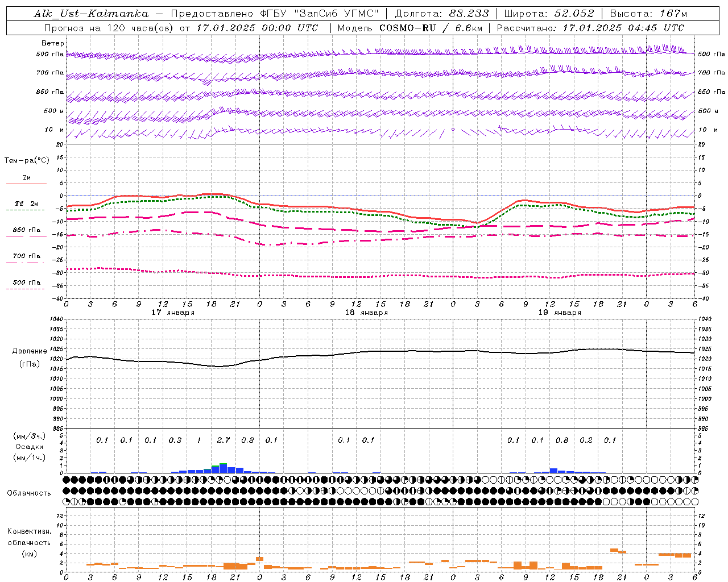Click the Td 2м dew point legend entry
The height and width of the screenshot is (582, 728).
[26, 203]
